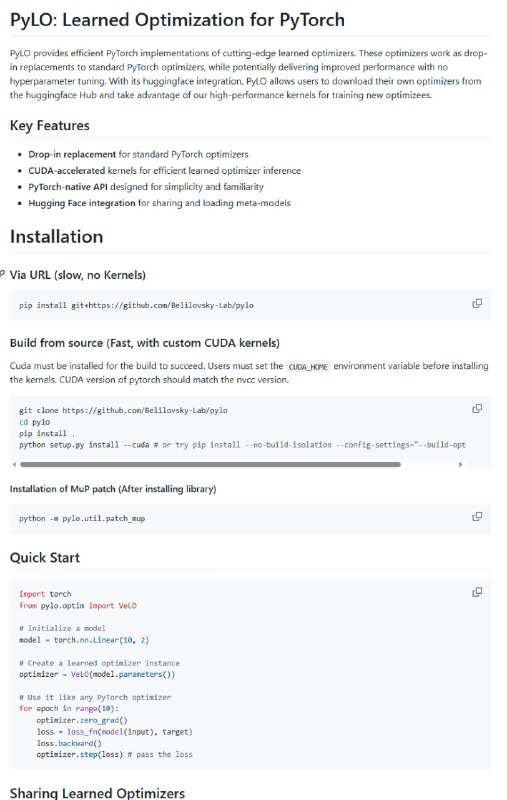Click the Installation of MuP patch heading
This screenshot has width=507, height=800.
click(x=113, y=489)
